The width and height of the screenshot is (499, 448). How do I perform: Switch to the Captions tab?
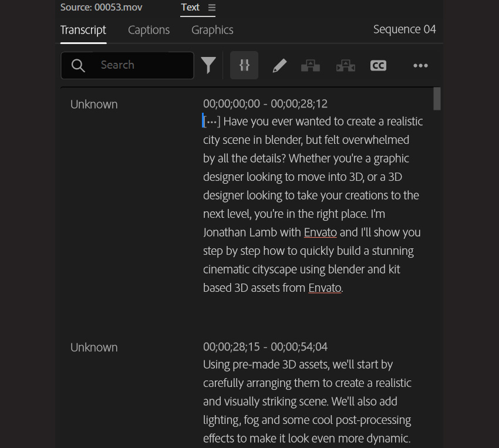(149, 30)
